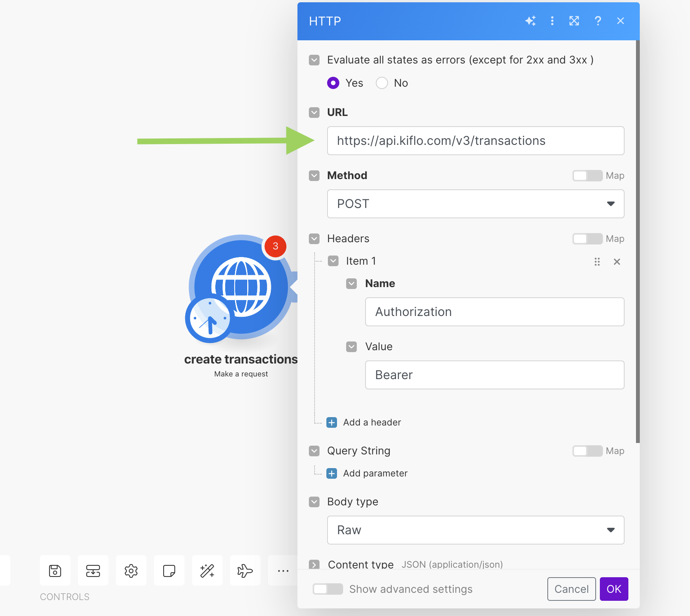
Task: Click plus icon to add a header
Action: [332, 422]
